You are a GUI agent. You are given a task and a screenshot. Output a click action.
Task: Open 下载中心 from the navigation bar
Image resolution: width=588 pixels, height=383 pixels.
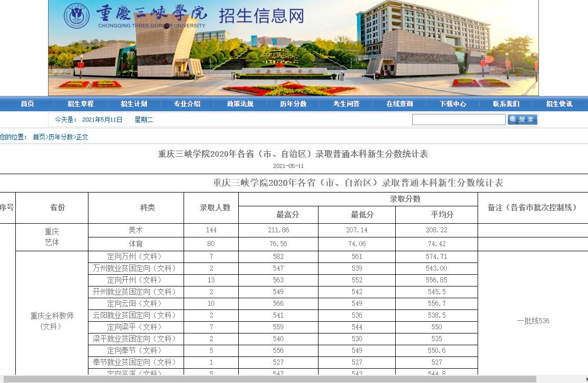click(453, 104)
